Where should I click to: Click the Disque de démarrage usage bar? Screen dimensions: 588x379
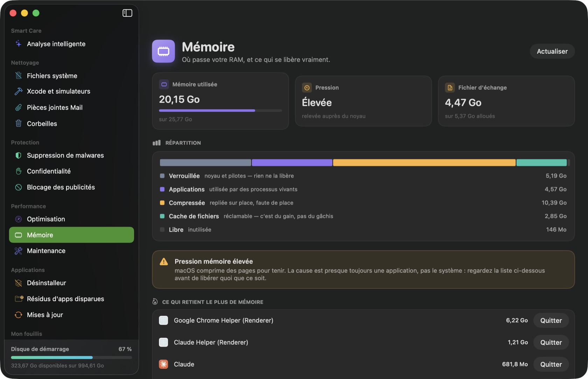click(x=71, y=357)
